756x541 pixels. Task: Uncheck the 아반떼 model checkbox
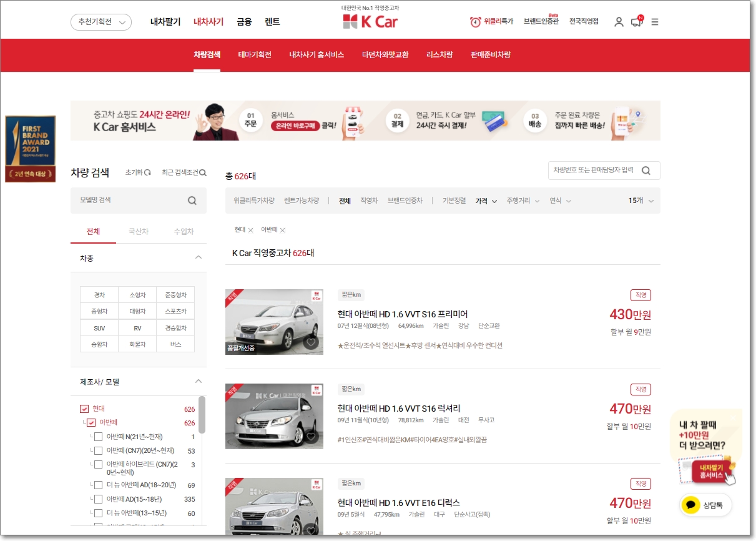pyautogui.click(x=92, y=423)
